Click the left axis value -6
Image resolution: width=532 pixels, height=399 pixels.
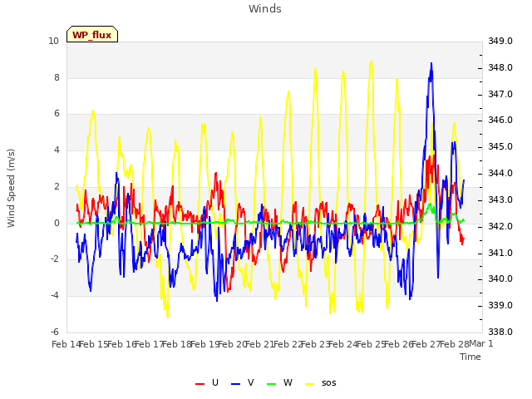tap(55, 332)
